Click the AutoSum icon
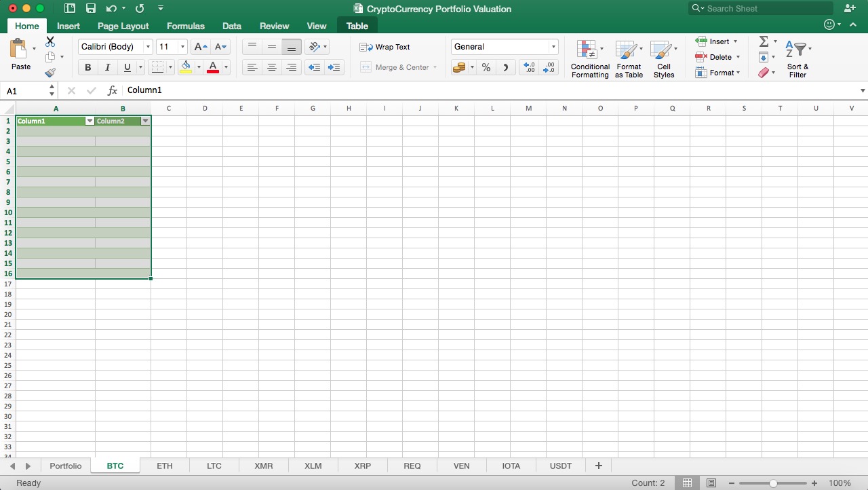 764,41
